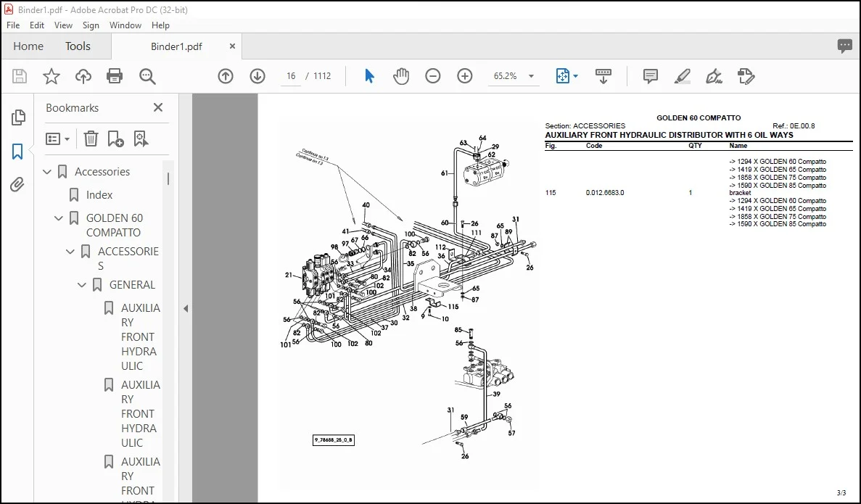The image size is (861, 504).
Task: Select the Accessories bookmark label
Action: point(102,172)
